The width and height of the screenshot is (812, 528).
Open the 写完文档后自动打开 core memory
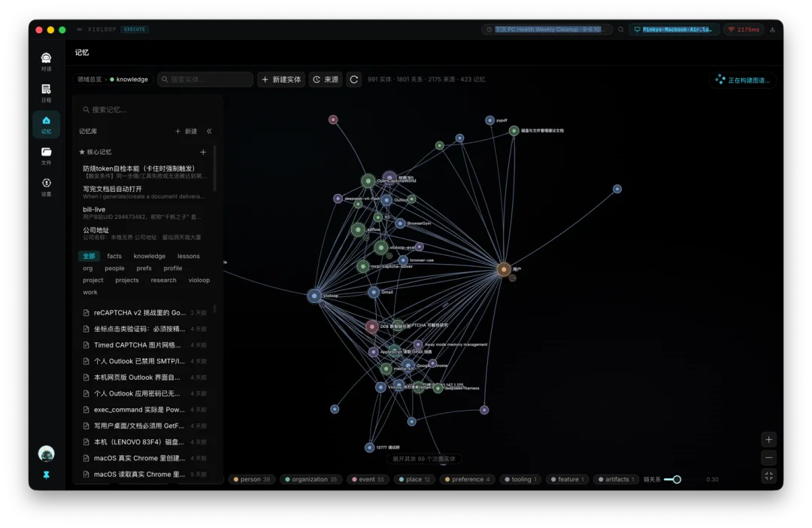point(144,193)
